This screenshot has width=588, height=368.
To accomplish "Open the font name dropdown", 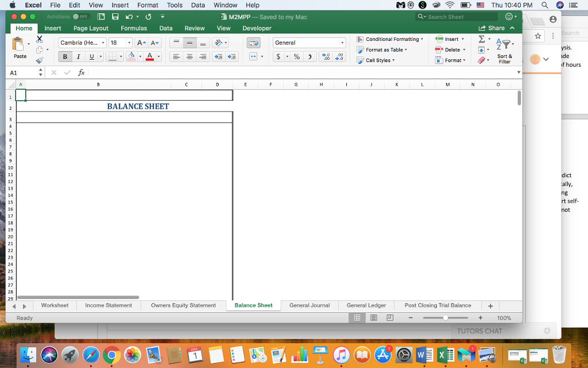I will pyautogui.click(x=103, y=43).
